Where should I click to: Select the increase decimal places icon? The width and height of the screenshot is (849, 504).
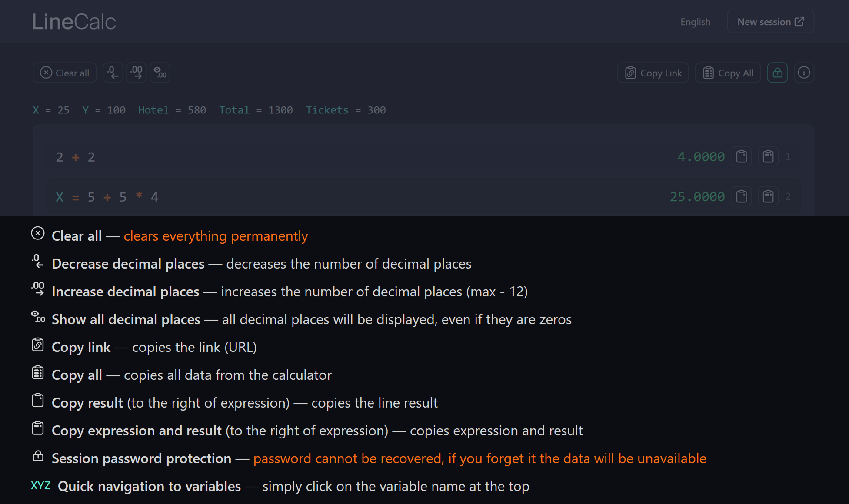(x=137, y=73)
